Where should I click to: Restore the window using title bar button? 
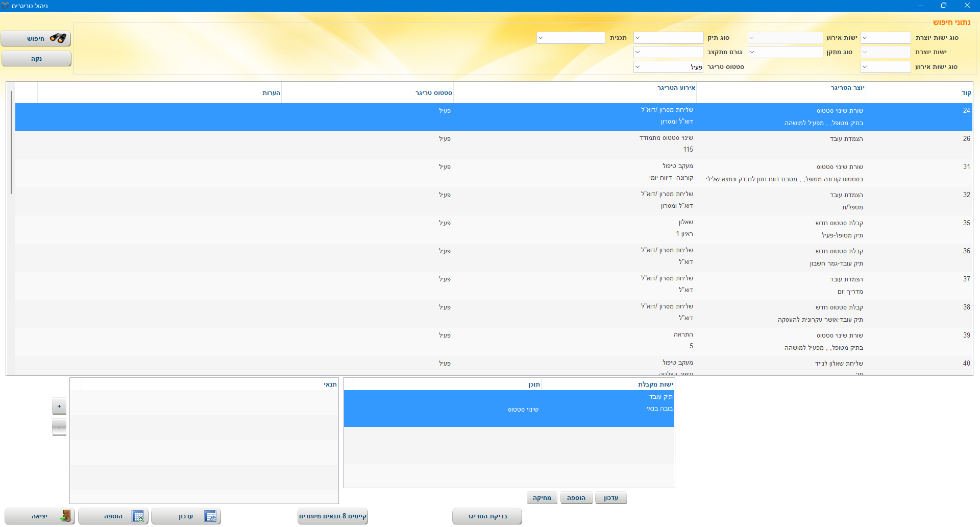tap(943, 6)
